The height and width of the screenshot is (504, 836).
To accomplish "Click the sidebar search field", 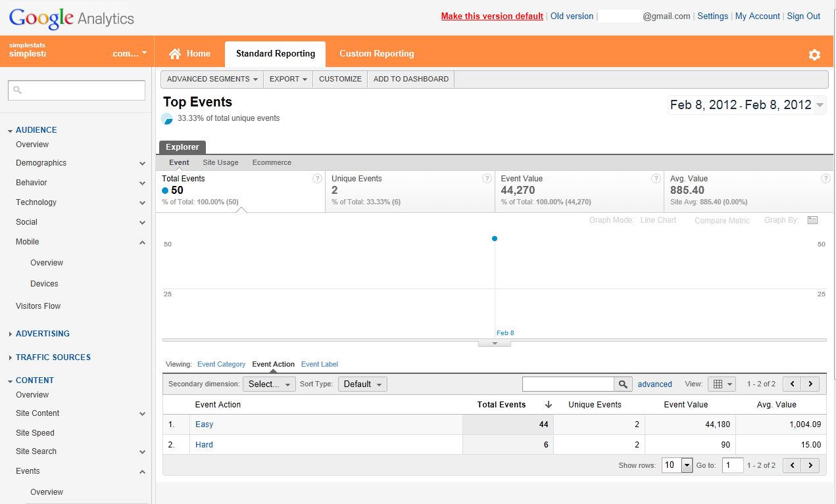I will (x=76, y=90).
